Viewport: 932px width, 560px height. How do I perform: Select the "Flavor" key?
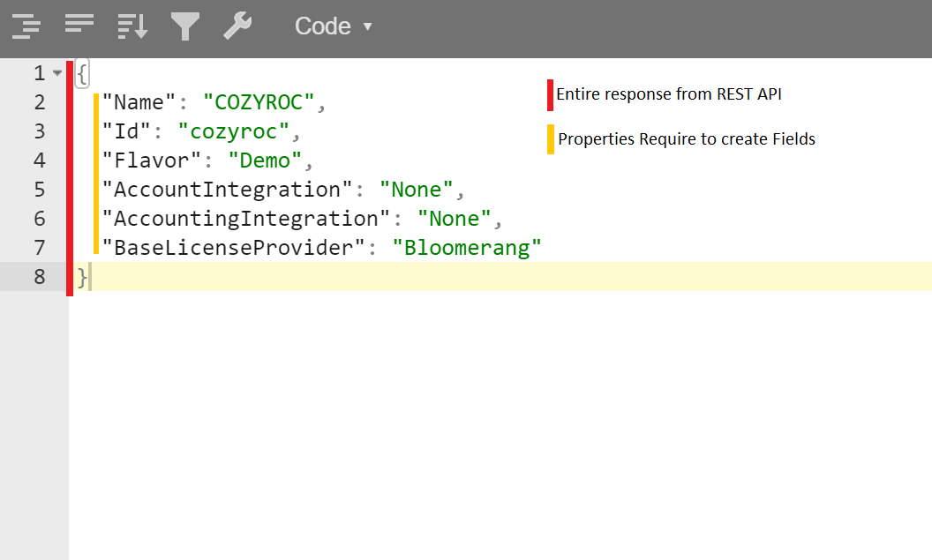pyautogui.click(x=152, y=161)
